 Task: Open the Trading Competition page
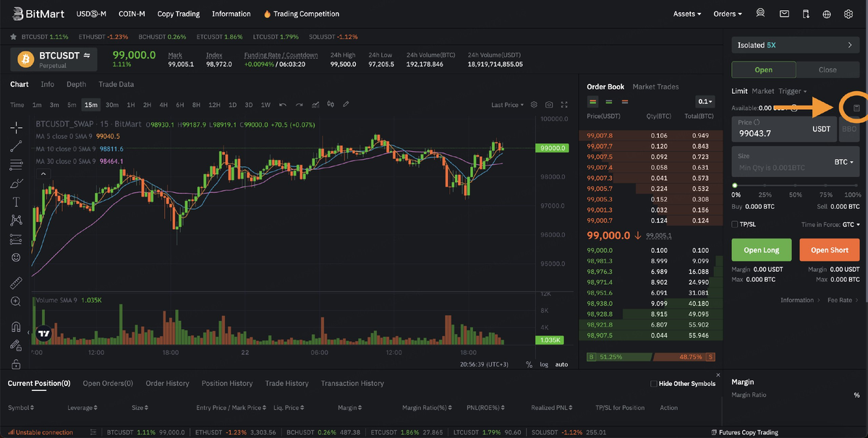302,14
